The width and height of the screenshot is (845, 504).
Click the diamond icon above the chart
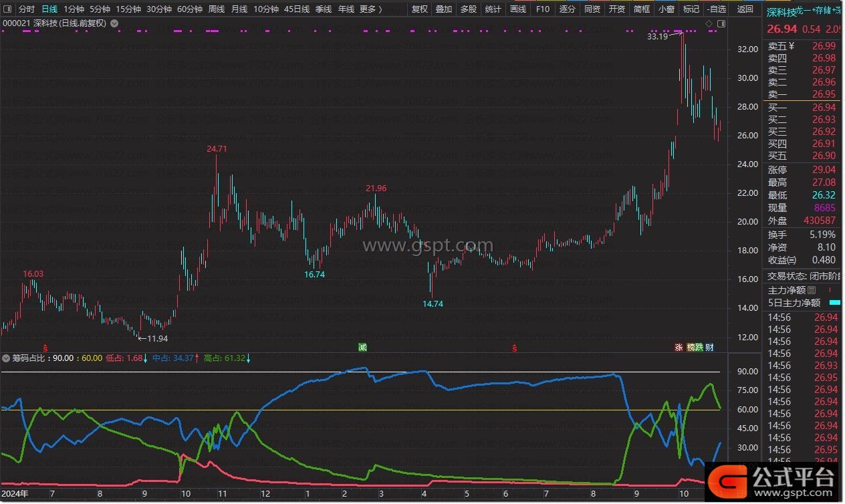[x=709, y=23]
